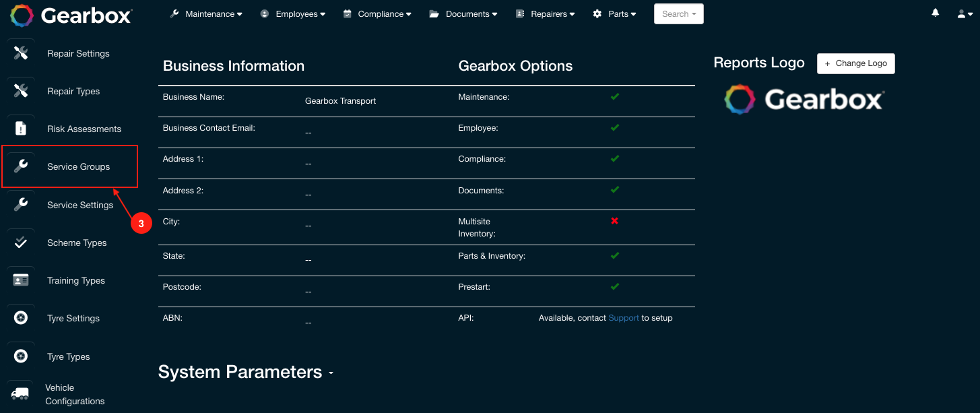The image size is (980, 413).
Task: Click the ABN label
Action: tap(172, 318)
